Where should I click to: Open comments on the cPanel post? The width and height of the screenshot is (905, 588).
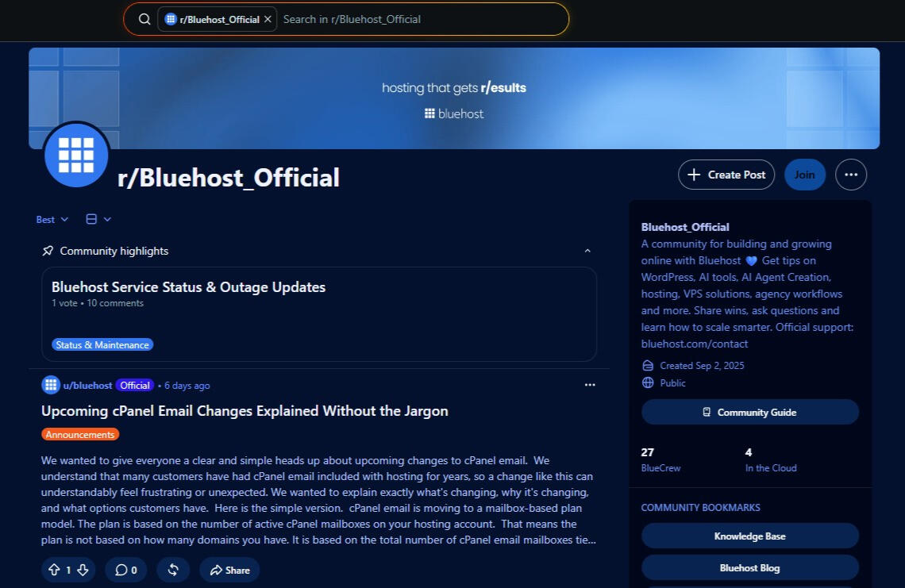(125, 570)
